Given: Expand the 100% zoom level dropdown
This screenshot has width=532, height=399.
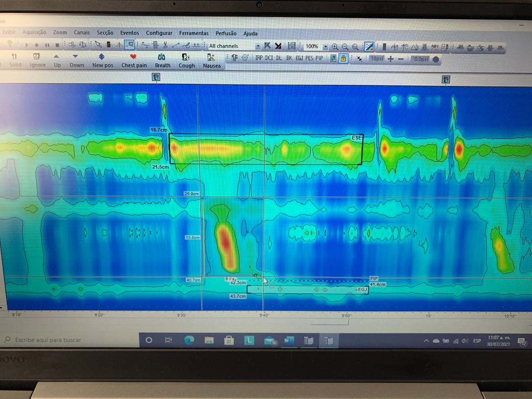Looking at the screenshot, I should click(x=325, y=47).
